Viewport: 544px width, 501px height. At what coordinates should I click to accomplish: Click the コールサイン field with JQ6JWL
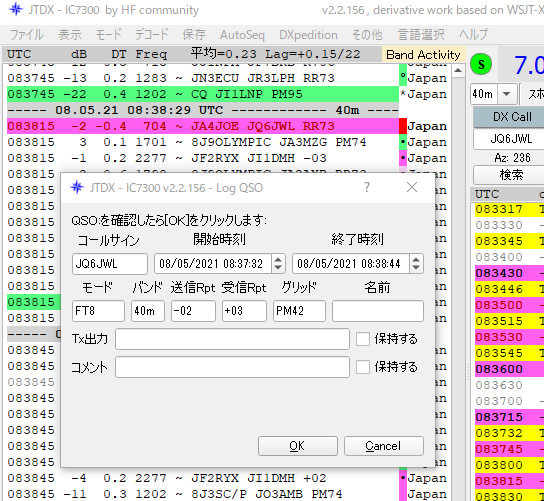point(110,264)
